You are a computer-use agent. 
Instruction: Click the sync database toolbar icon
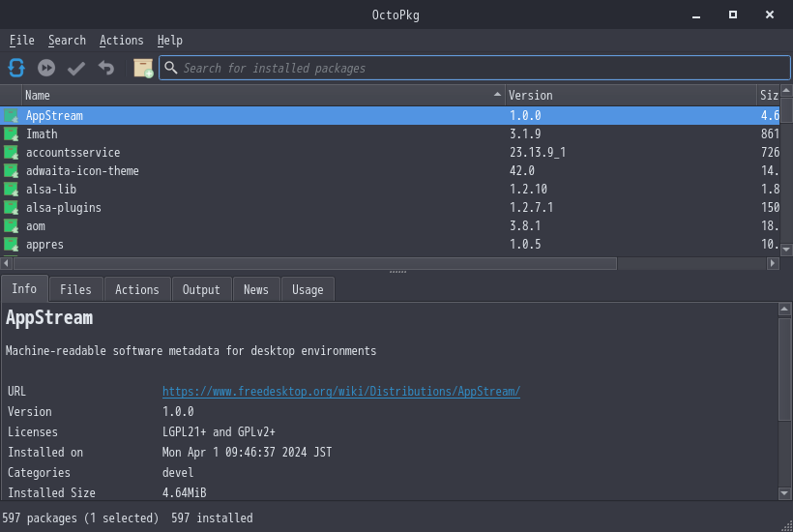(16, 68)
